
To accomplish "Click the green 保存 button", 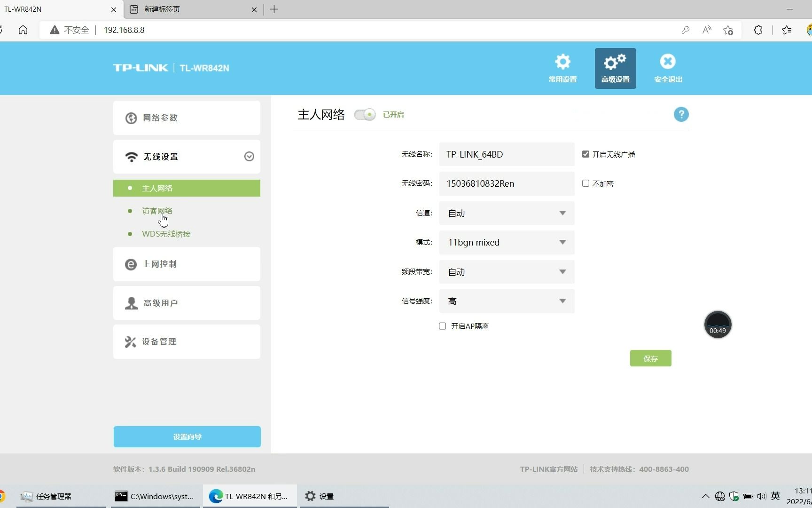I will click(x=650, y=358).
